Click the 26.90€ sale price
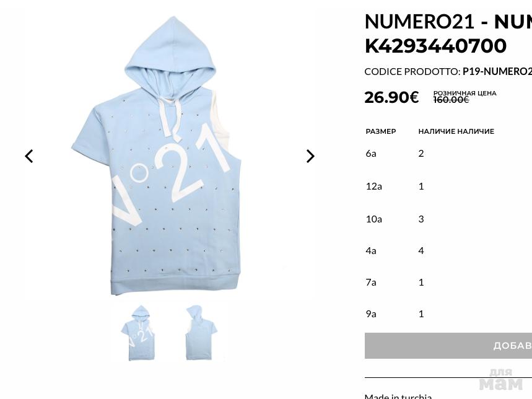This screenshot has width=532, height=399. click(391, 97)
